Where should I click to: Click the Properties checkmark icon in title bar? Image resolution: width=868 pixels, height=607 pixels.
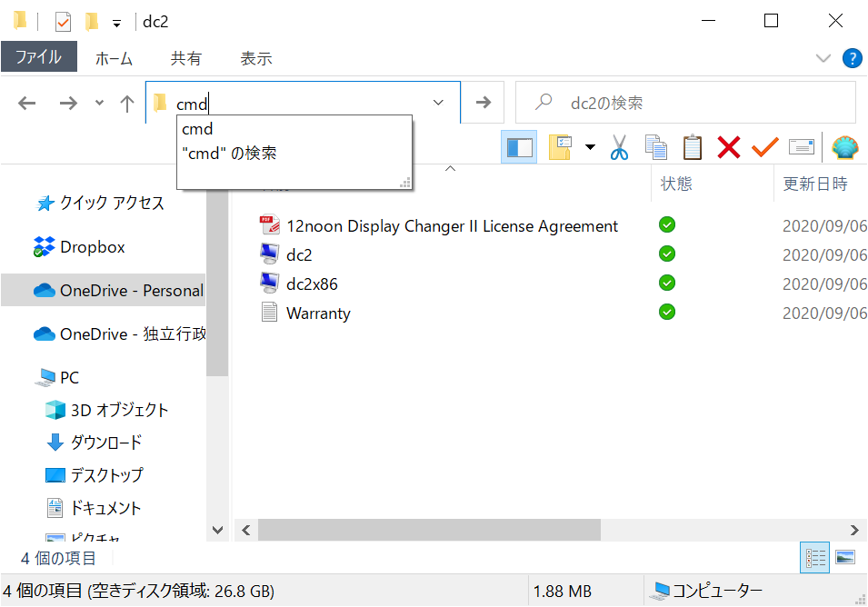pyautogui.click(x=63, y=22)
